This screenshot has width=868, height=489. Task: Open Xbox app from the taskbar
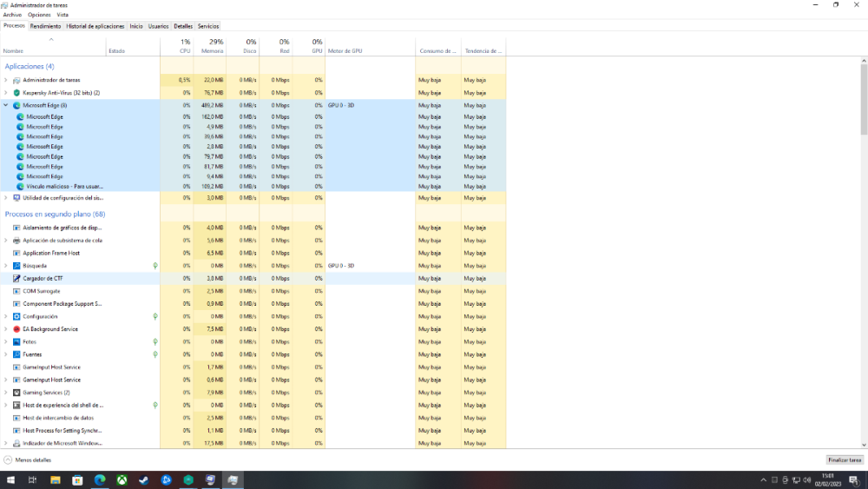point(122,479)
